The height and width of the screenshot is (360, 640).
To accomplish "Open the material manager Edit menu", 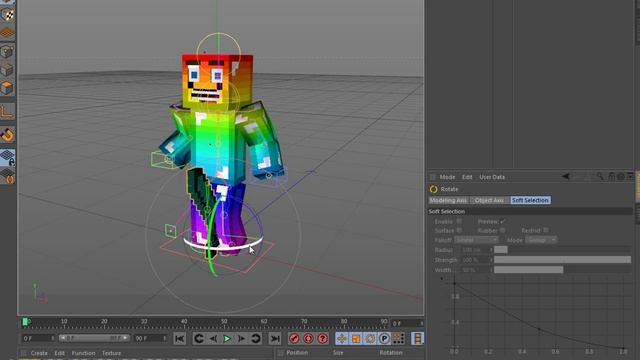I will click(60, 353).
